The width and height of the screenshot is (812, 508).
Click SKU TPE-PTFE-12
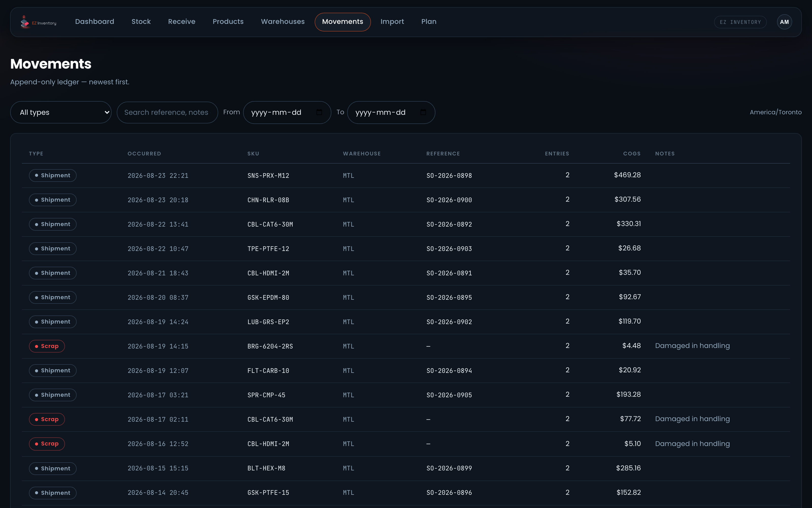[x=268, y=249]
